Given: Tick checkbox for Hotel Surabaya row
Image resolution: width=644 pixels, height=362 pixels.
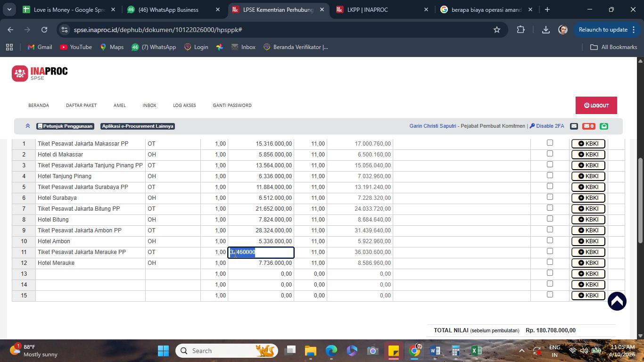Looking at the screenshot, I should pos(550,197).
